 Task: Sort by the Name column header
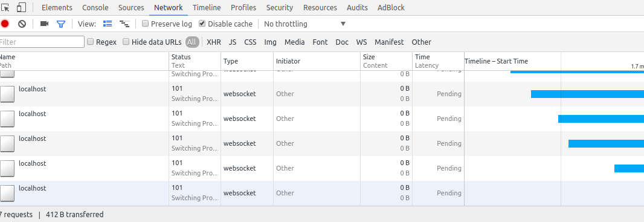[84, 61]
